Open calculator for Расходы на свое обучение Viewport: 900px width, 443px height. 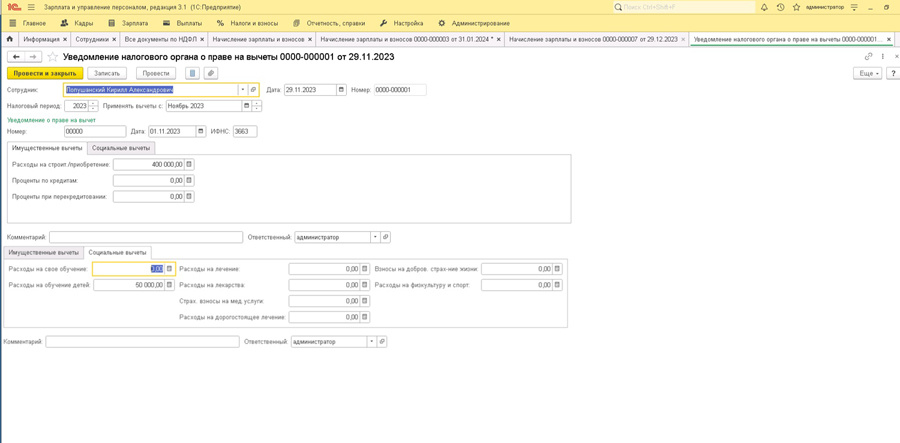pyautogui.click(x=169, y=269)
